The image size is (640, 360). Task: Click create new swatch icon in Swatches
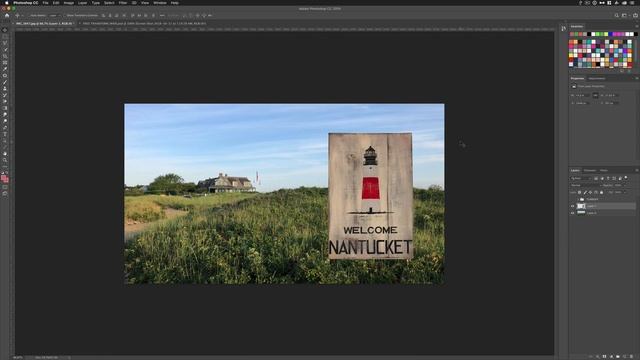[622, 71]
